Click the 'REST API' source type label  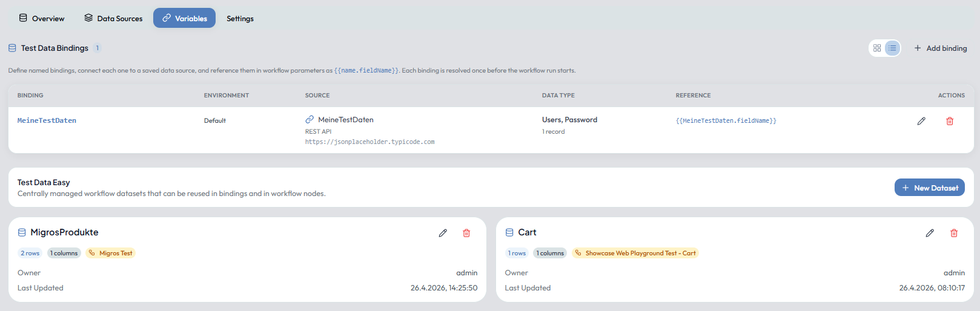(x=318, y=131)
